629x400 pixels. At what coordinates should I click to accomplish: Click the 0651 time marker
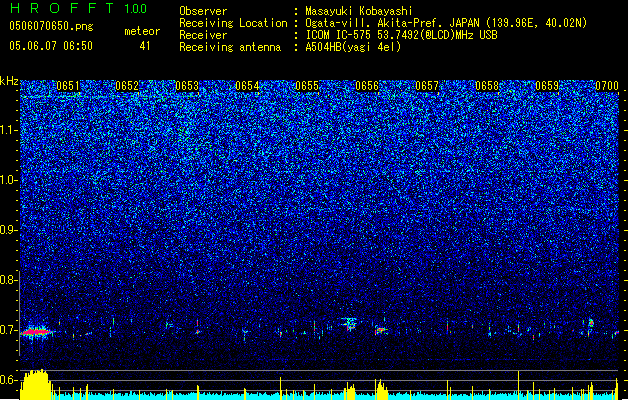click(x=68, y=86)
